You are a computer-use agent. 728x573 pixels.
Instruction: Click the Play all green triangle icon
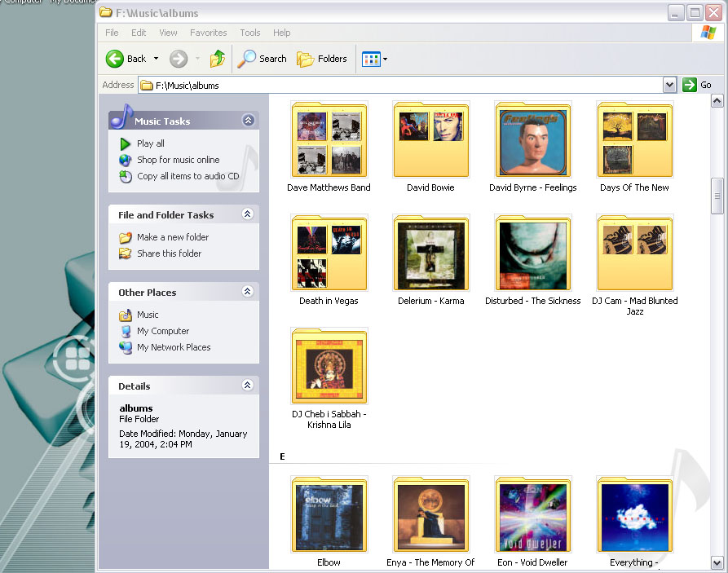[125, 144]
